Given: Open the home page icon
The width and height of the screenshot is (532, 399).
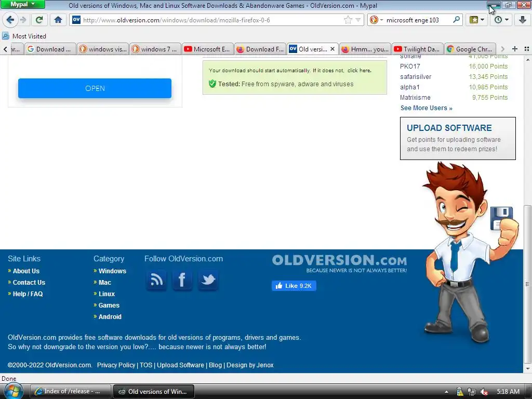Looking at the screenshot, I should tap(58, 20).
